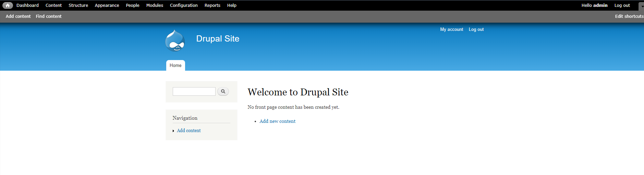Select the Home tab
Viewport: 644px width, 175px height.
click(x=175, y=65)
